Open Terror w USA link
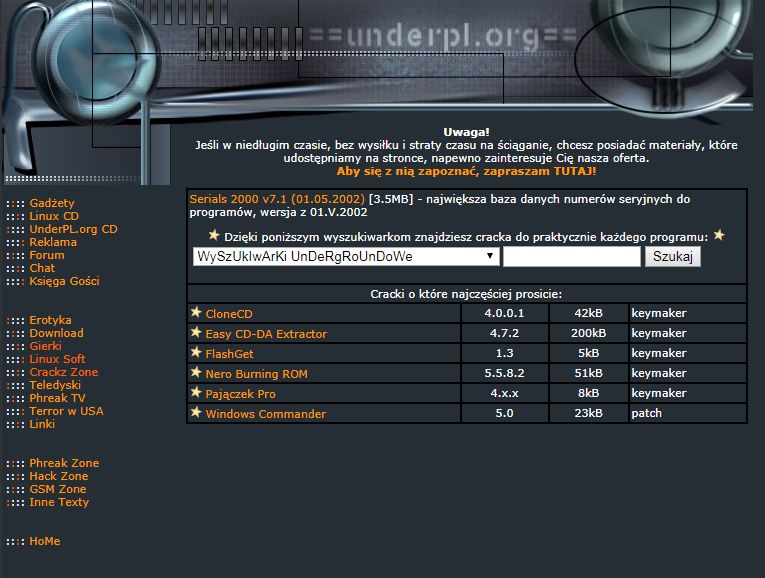 [x=66, y=411]
